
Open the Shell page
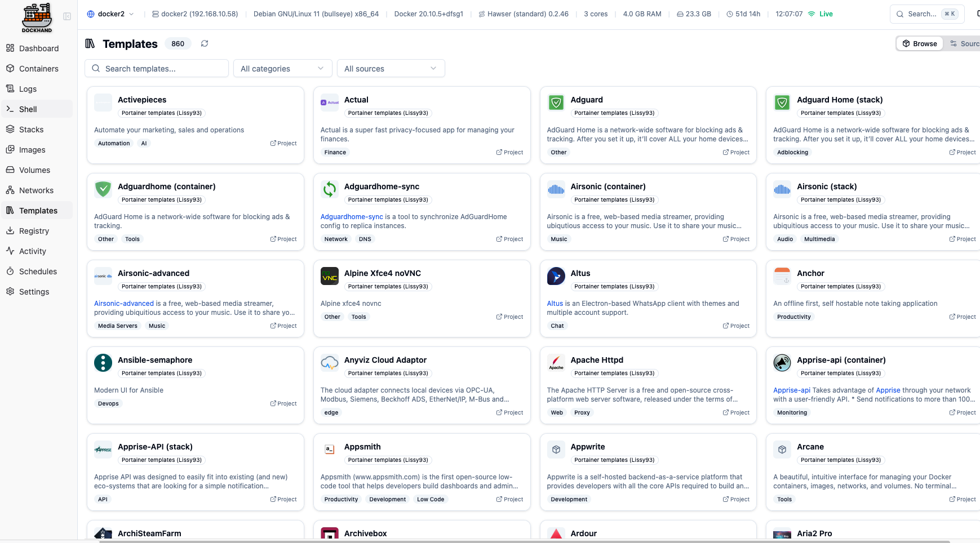[x=37, y=109]
